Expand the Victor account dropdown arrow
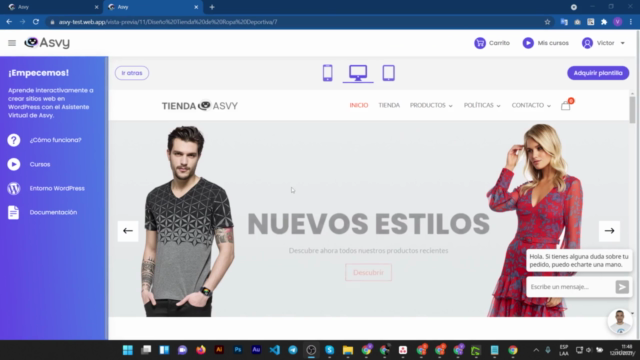 coord(622,43)
